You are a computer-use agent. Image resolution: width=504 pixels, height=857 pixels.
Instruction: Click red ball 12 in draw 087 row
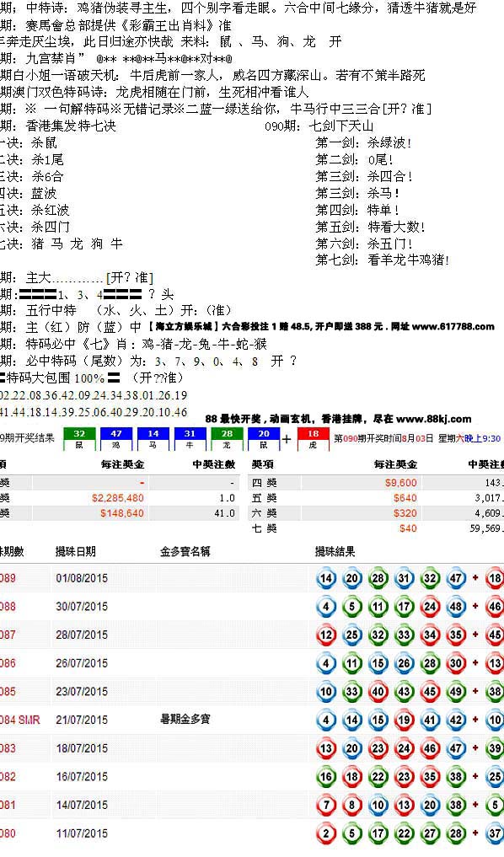[x=326, y=635]
